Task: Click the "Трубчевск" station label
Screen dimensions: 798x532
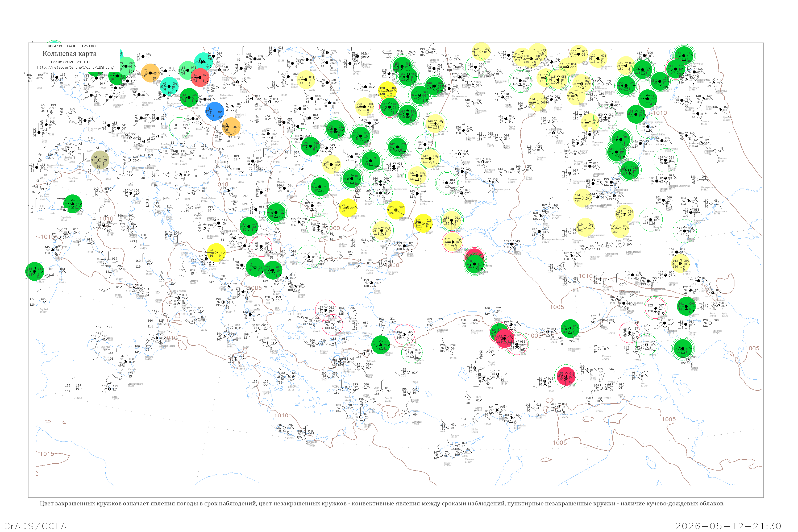Action: tap(481, 111)
